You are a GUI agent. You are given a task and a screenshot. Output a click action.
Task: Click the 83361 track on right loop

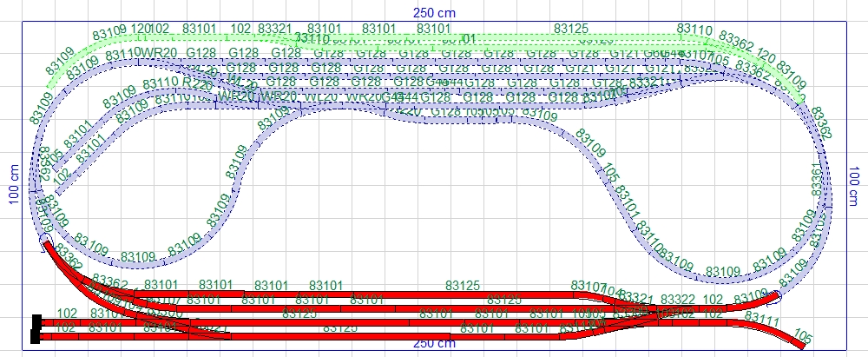pyautogui.click(x=814, y=178)
